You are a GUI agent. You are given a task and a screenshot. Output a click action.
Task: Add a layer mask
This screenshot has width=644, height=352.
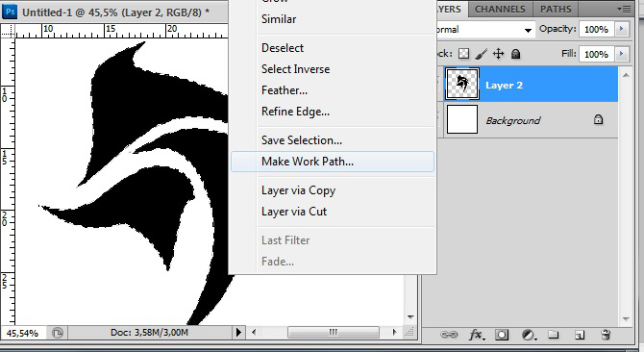tap(502, 335)
